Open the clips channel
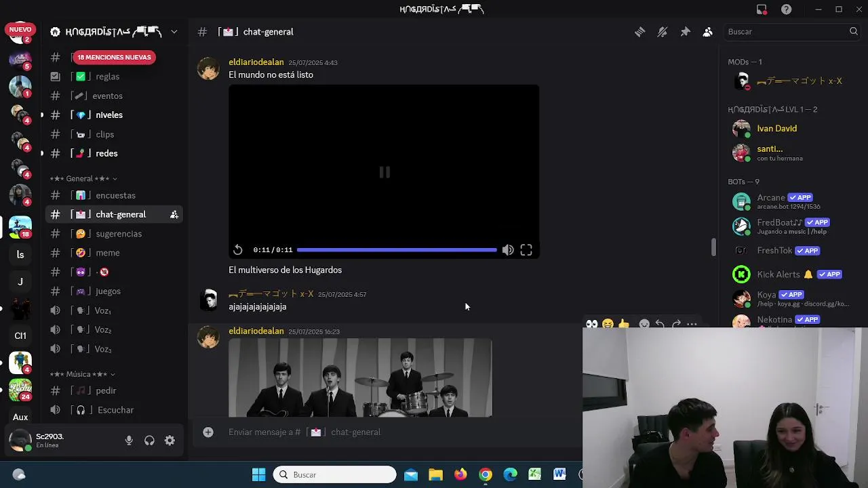This screenshot has height=488, width=868. point(114,134)
